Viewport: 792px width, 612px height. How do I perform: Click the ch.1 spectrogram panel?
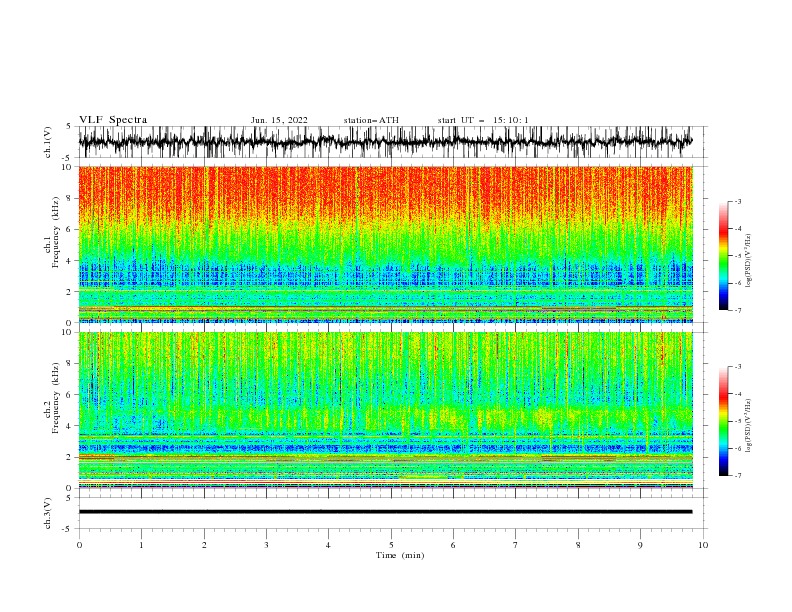(385, 244)
